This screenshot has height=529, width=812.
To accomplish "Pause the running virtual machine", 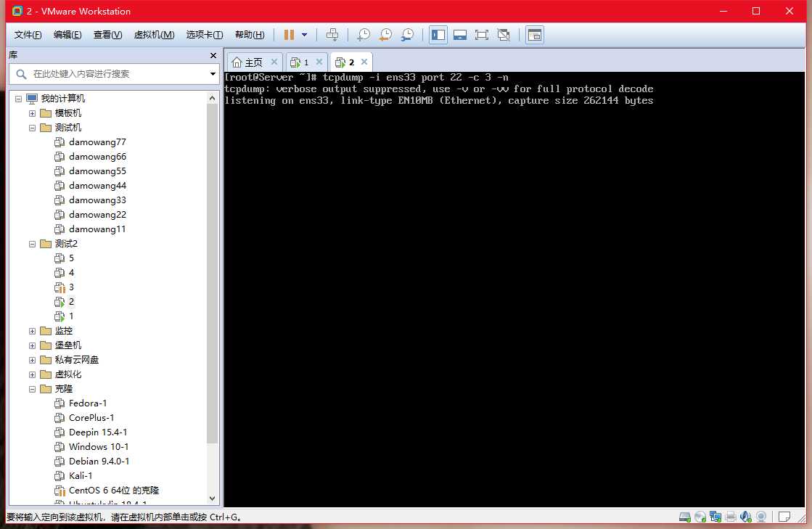I will 289,35.
